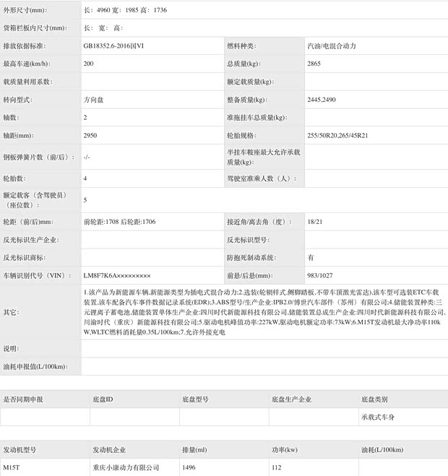Click the wheelbase value 2950
The image size is (448, 476).
pos(90,135)
